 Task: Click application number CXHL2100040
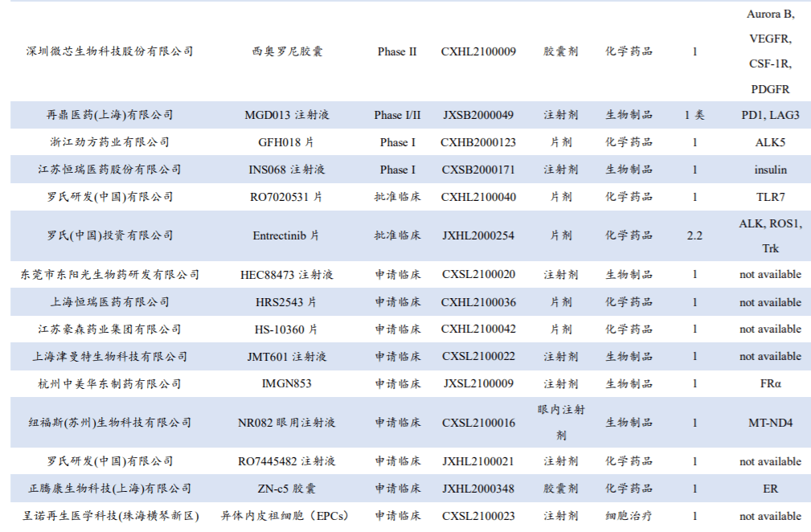point(478,197)
